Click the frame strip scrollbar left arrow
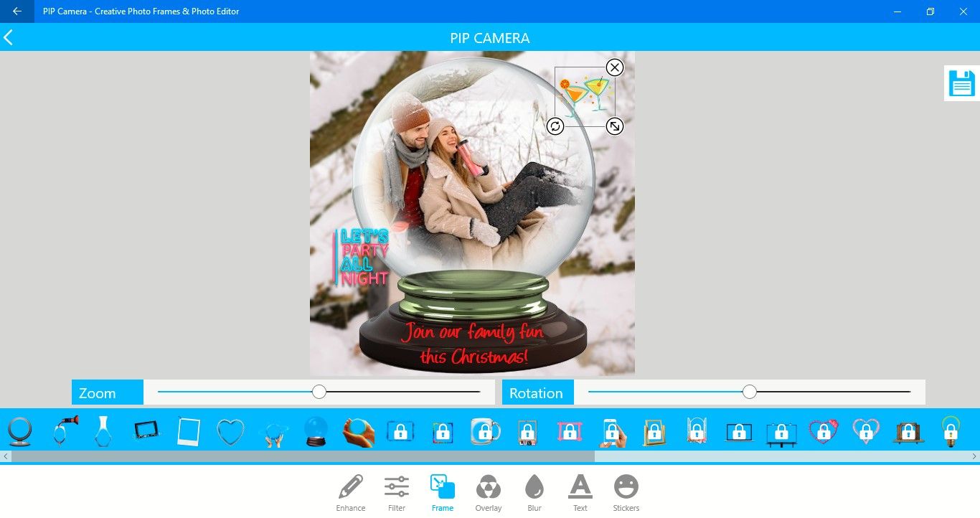The height and width of the screenshot is (518, 980). [6, 456]
